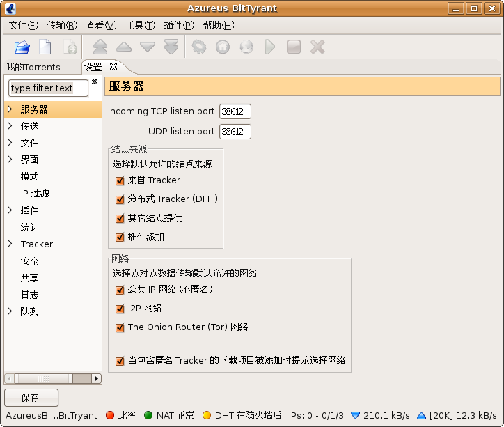Open the 文件(F) menu
The height and width of the screenshot is (427, 504).
(23, 25)
